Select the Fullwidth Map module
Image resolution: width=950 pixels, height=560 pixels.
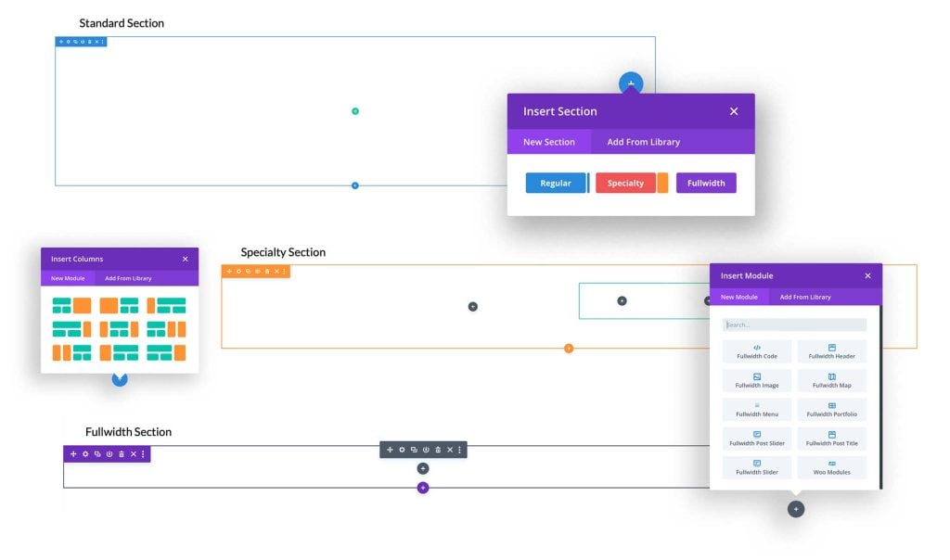(832, 380)
